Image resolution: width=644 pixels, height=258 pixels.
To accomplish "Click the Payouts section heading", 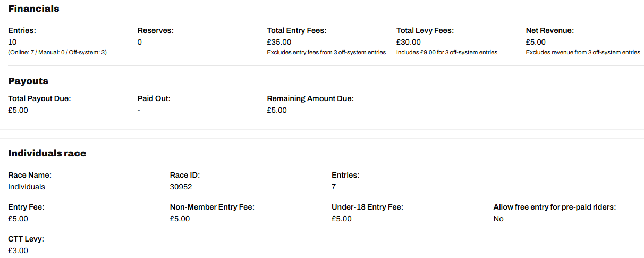I will [28, 81].
